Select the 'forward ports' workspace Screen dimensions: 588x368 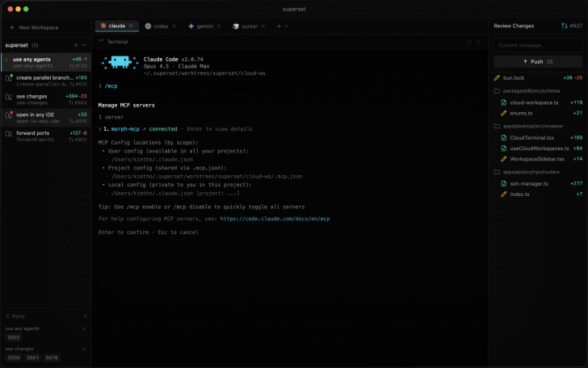47,136
